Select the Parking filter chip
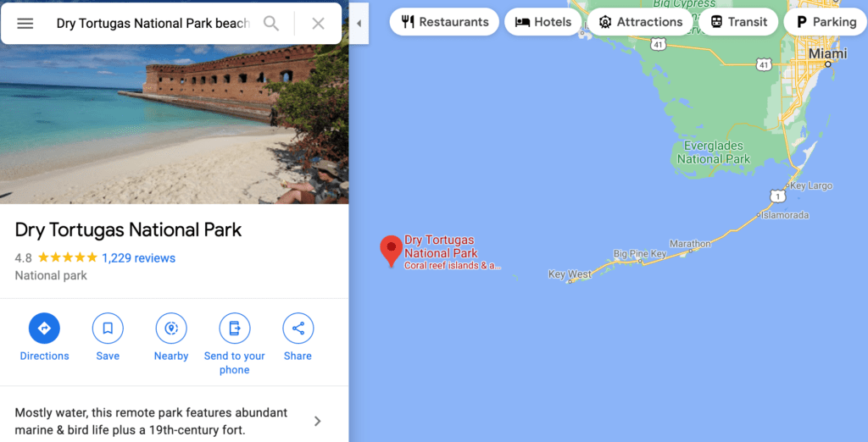 (x=826, y=22)
